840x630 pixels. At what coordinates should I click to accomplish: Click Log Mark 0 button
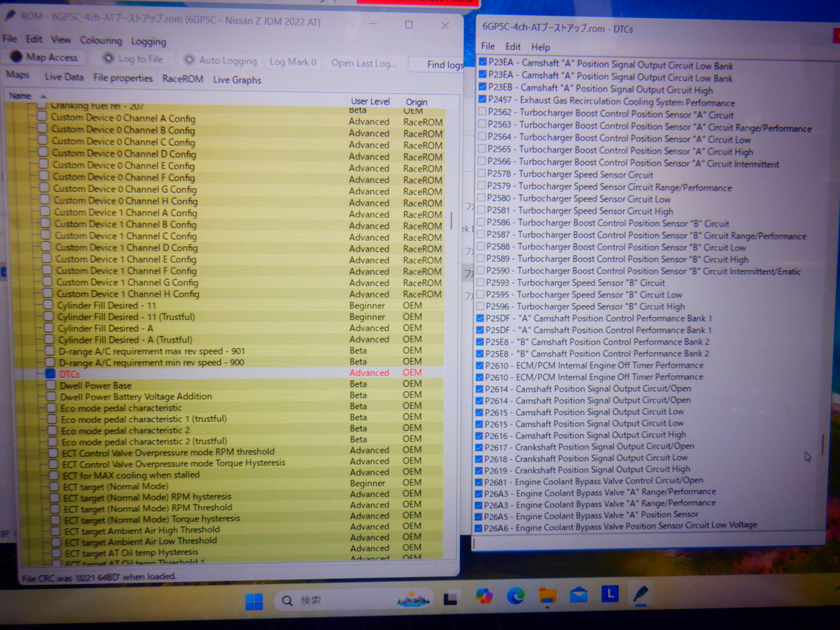(x=293, y=62)
